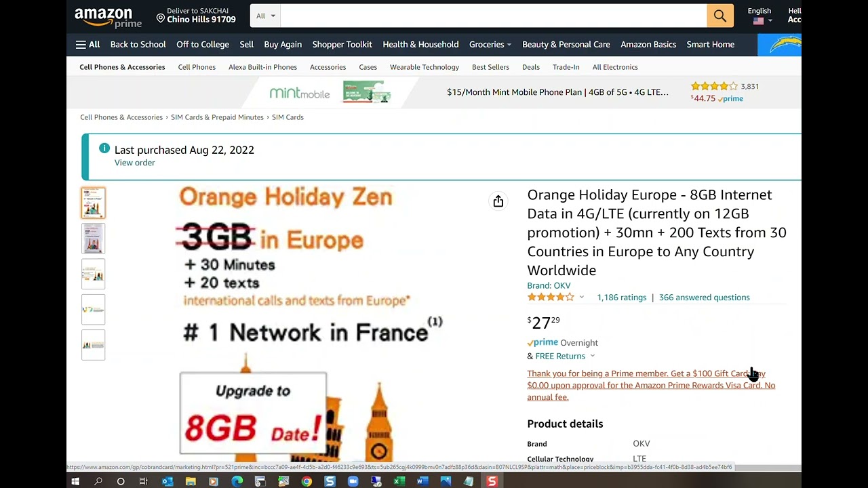Open Excel from taskbar
Screen dimensions: 868x488
coord(399,481)
